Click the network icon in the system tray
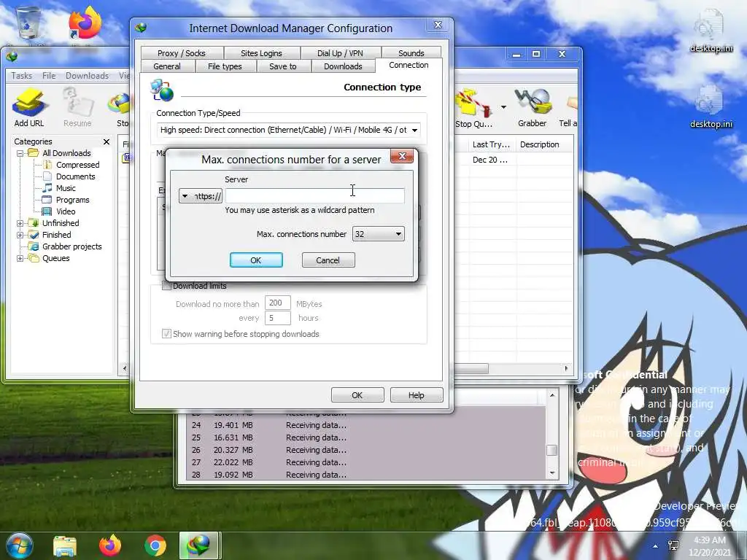 (x=673, y=545)
